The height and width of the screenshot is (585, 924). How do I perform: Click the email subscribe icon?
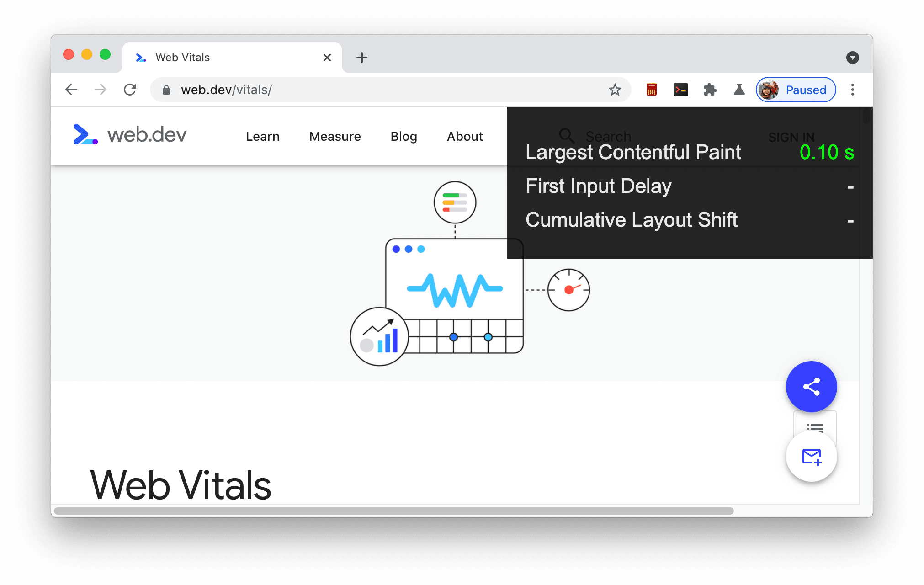point(812,458)
